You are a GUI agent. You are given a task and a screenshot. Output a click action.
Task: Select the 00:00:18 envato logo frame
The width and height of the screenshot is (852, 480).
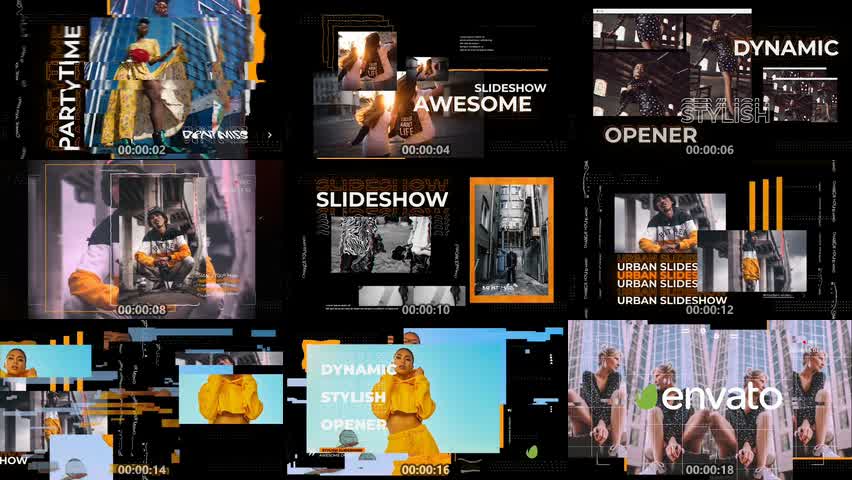[710, 400]
